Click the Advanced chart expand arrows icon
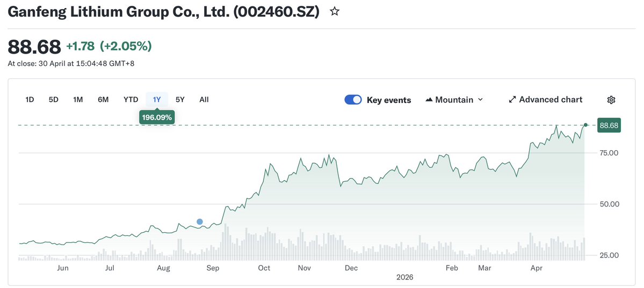644x288 pixels. point(512,100)
